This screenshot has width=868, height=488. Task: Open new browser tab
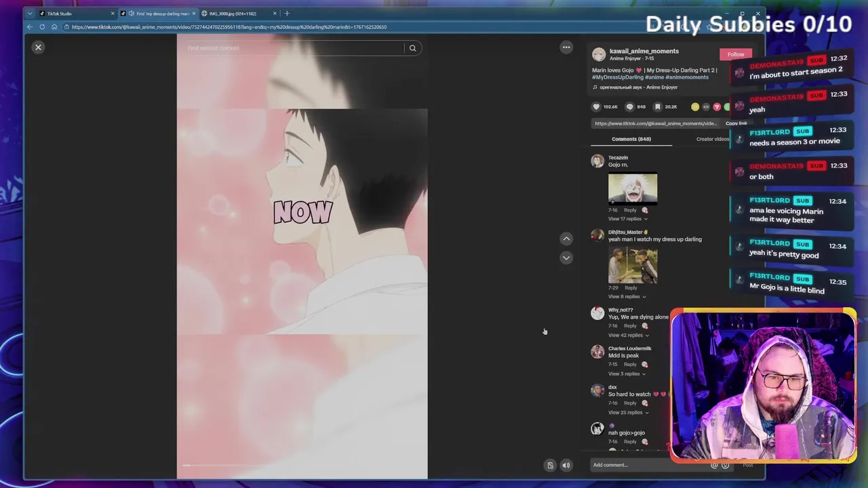coord(287,13)
